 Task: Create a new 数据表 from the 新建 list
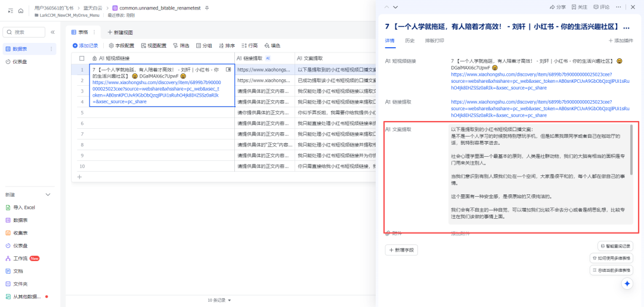17,221
